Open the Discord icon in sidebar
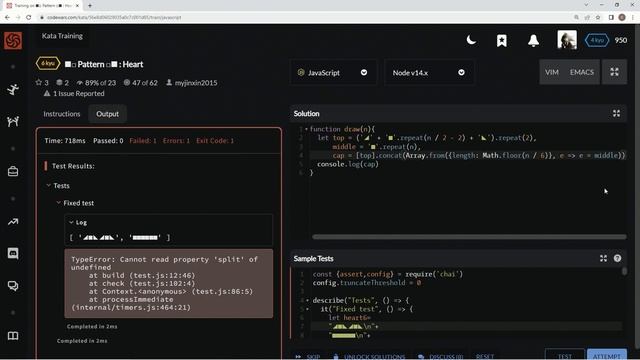 (13, 253)
